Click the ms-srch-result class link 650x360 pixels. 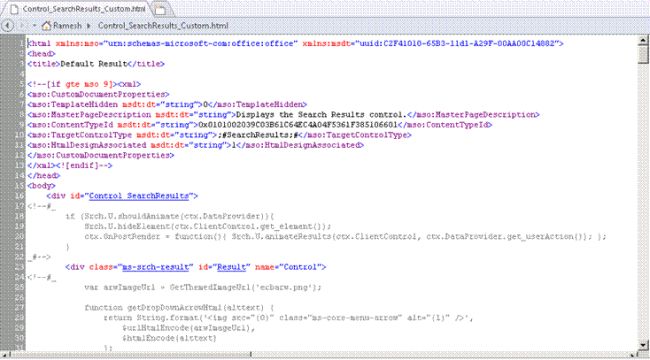click(x=156, y=267)
